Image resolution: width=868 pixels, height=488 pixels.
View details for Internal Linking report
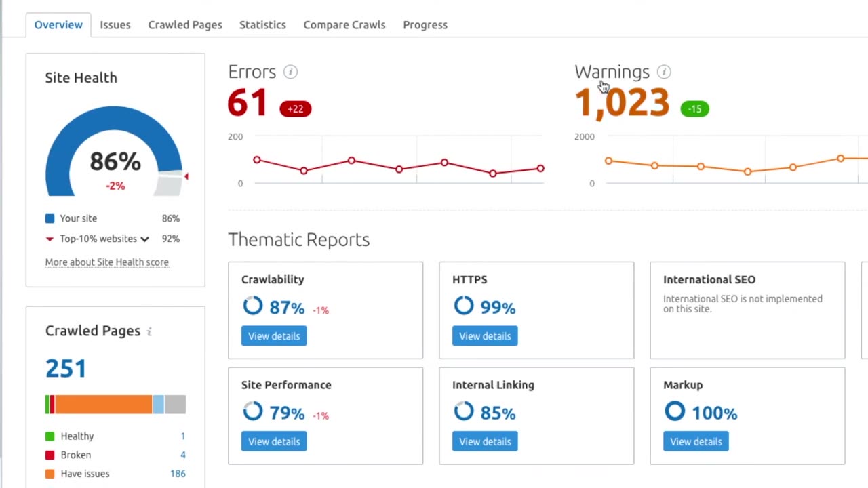click(485, 441)
